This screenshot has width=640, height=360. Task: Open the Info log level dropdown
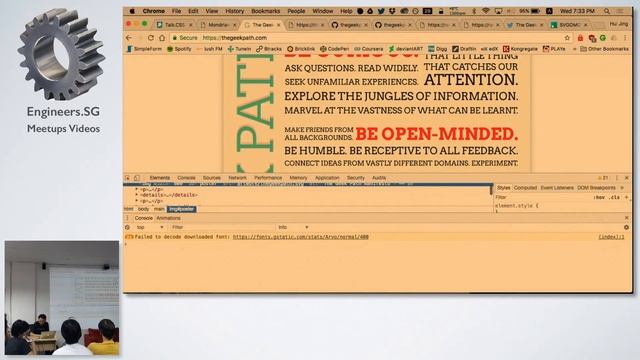click(x=293, y=227)
